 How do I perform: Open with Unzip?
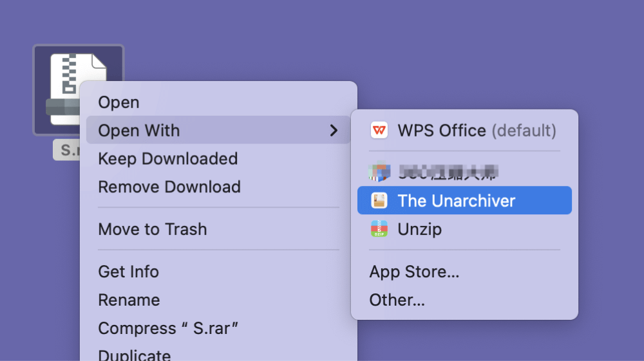[464, 228]
